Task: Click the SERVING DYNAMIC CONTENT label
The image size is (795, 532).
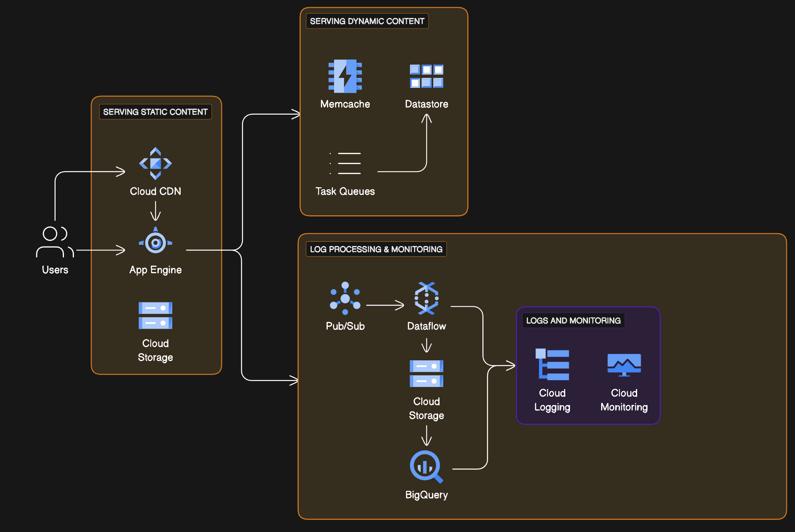Action: point(367,21)
